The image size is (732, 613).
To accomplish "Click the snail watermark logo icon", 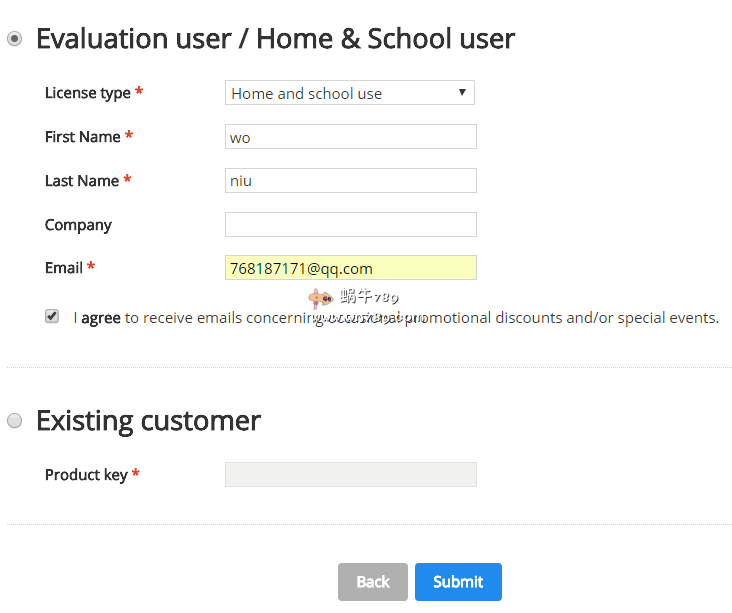I will [x=321, y=298].
